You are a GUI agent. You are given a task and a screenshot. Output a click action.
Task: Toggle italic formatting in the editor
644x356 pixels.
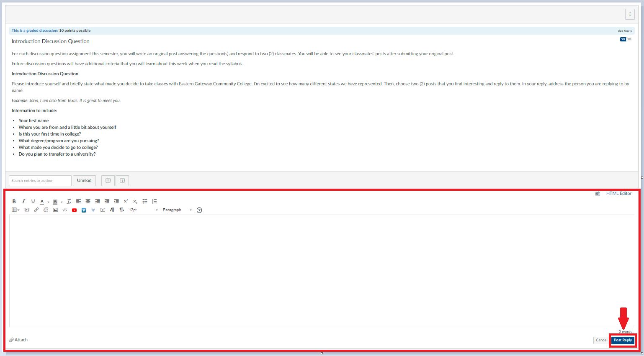click(23, 201)
